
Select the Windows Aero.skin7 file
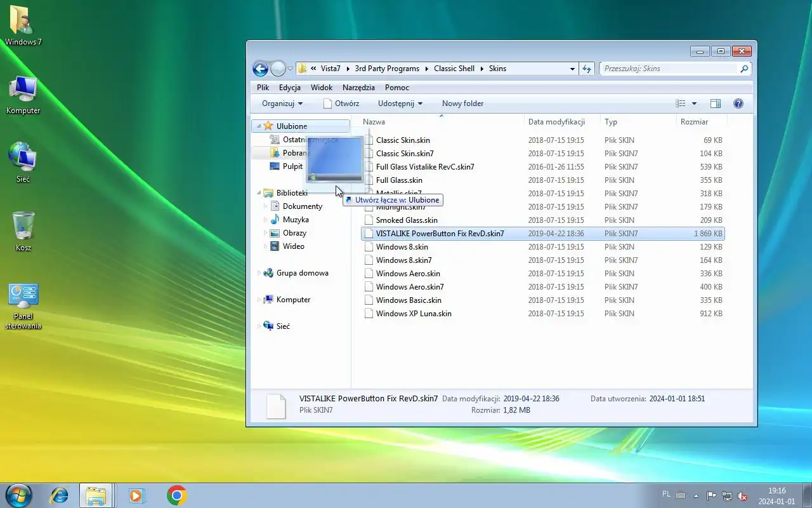point(410,287)
